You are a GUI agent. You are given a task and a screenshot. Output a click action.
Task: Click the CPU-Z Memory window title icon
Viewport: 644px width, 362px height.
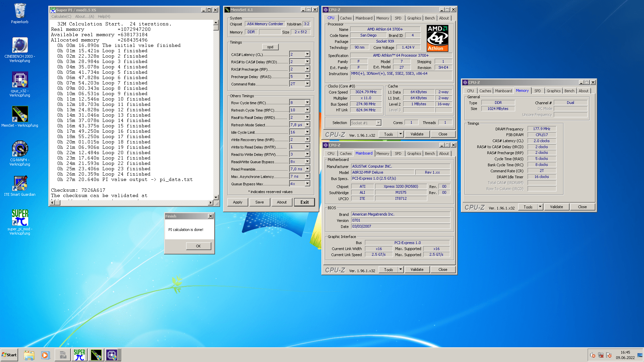tap(465, 82)
